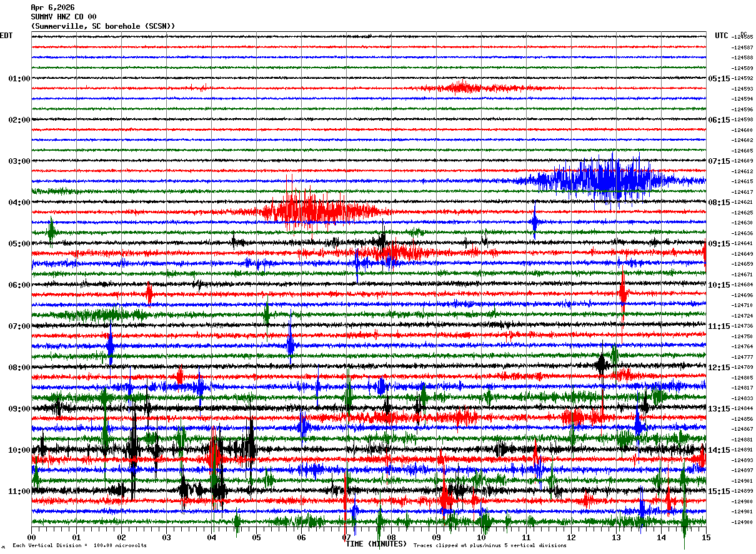Click the "(Summerville, SC borehole (SCSN))" title text
Image resolution: width=756 pixels, height=554 pixels.
[x=103, y=26]
